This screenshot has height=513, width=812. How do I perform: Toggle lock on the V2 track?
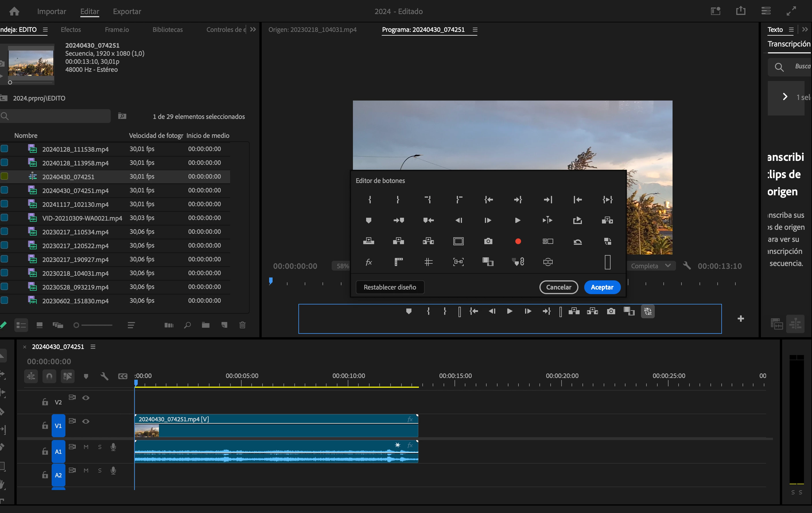coord(45,402)
